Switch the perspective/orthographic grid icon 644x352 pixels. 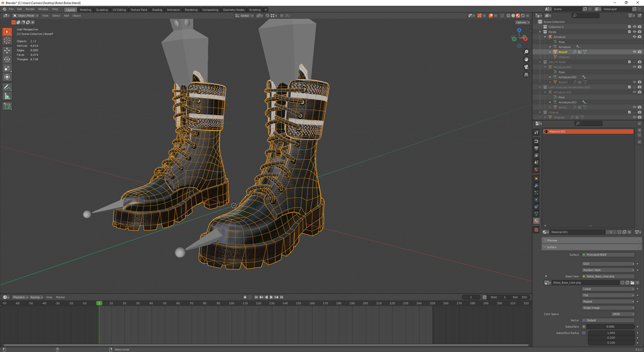(x=526, y=75)
